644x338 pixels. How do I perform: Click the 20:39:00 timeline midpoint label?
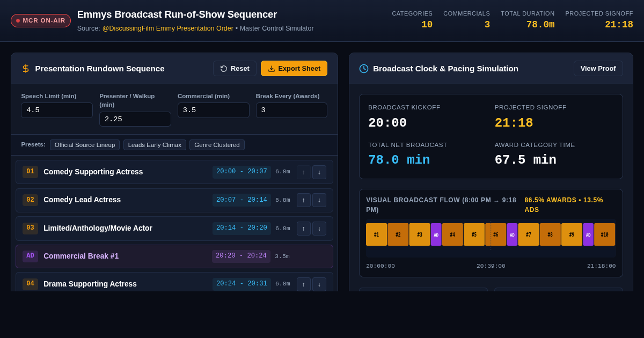(x=491, y=266)
